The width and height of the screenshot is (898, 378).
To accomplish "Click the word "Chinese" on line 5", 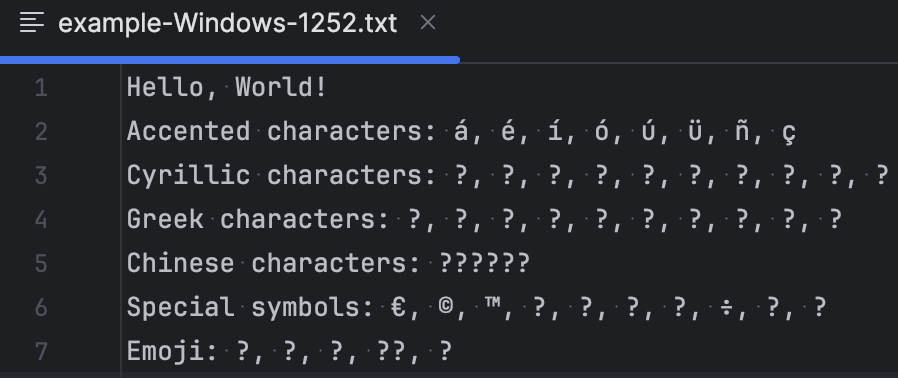I will (180, 263).
